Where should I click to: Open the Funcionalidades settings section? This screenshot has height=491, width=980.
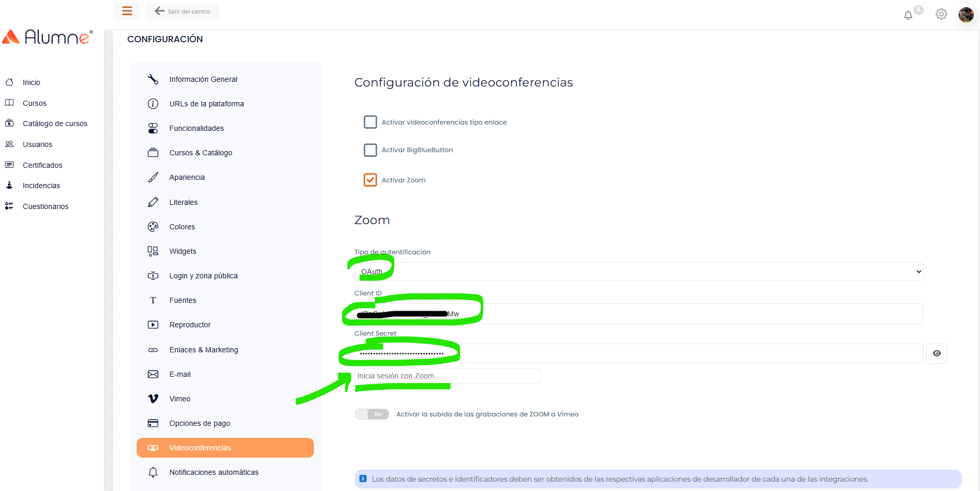(x=196, y=128)
